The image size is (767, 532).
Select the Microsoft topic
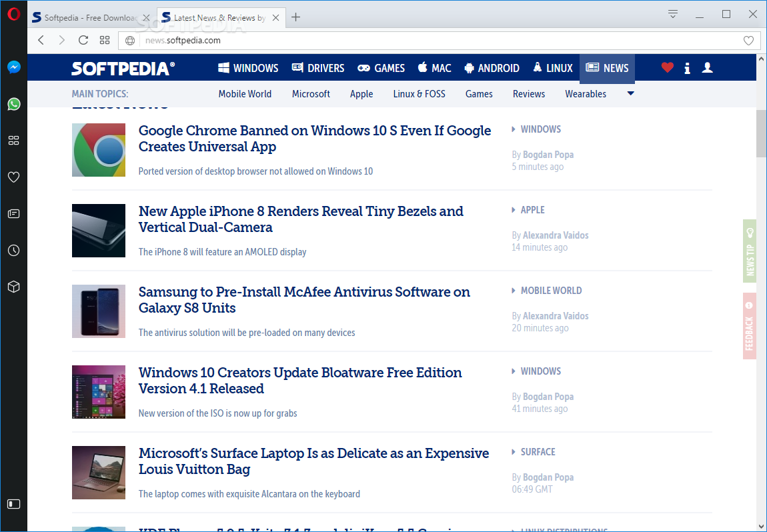tap(311, 94)
